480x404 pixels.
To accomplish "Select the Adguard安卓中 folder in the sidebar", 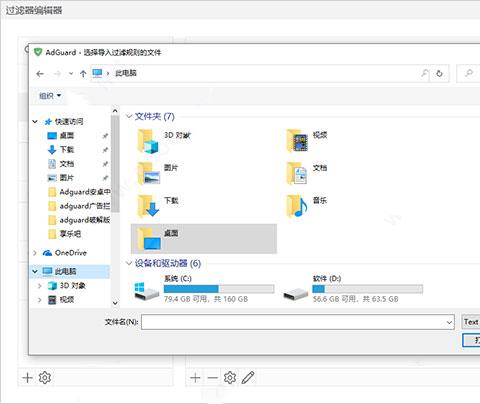I will (x=79, y=192).
